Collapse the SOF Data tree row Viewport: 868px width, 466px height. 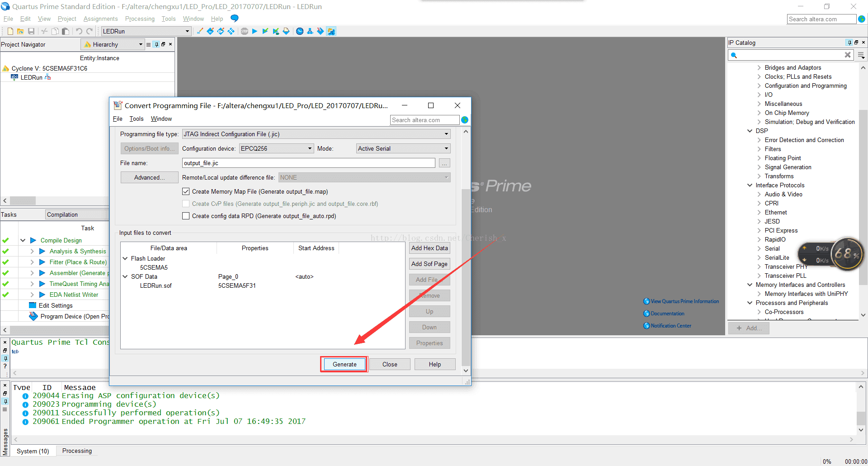point(125,276)
